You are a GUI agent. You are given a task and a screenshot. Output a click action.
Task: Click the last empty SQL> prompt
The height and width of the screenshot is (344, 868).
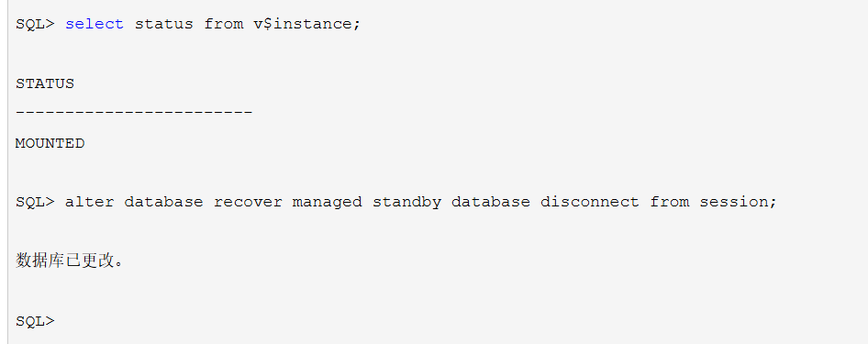(36, 321)
